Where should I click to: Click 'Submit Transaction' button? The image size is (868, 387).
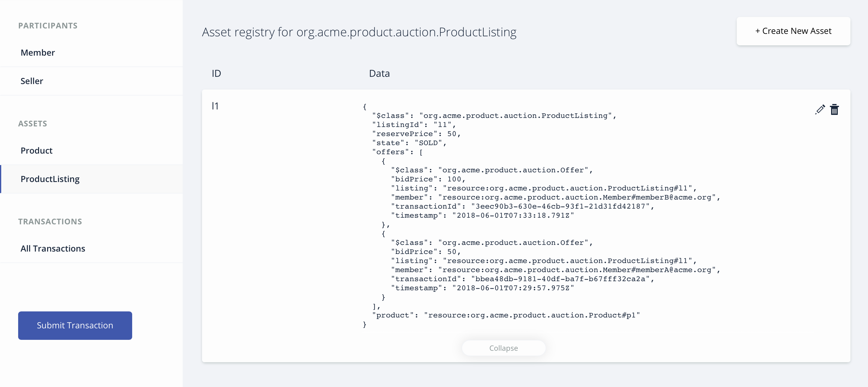[75, 326]
